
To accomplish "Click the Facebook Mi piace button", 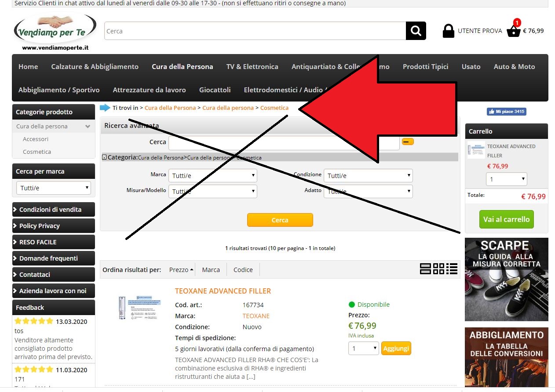I will pyautogui.click(x=506, y=112).
